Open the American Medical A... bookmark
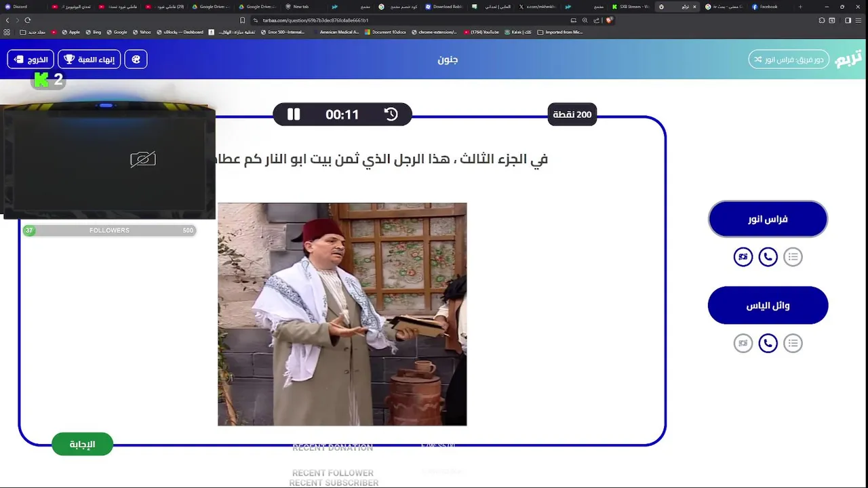The width and height of the screenshot is (868, 488). 336,32
